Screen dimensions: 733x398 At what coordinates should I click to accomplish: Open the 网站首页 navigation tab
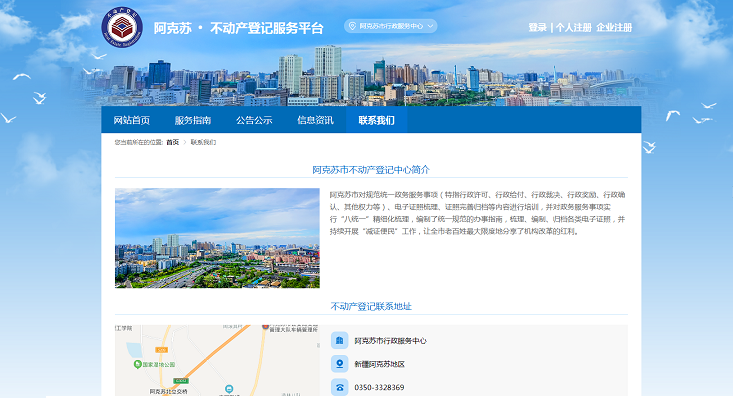pos(132,120)
